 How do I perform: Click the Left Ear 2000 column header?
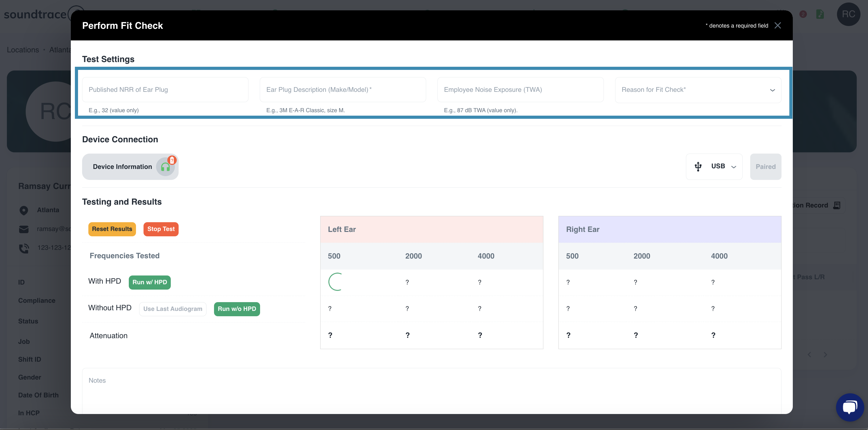pos(413,256)
